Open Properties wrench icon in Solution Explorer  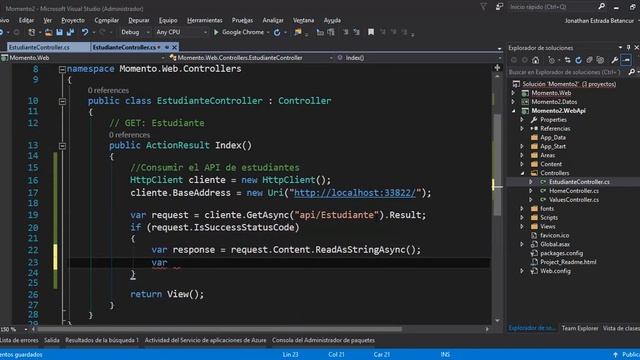pyautogui.click(x=615, y=60)
